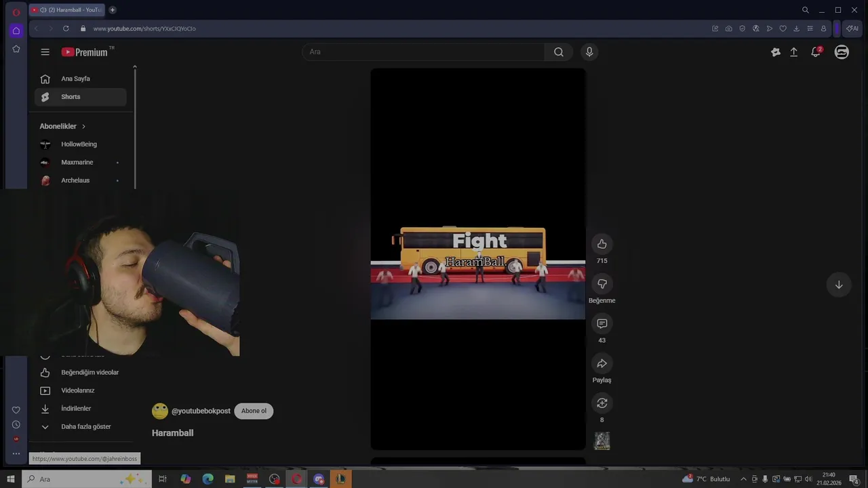Open the @youtubebokpost channel avatar
Viewport: 868px width, 488px height.
tap(160, 411)
